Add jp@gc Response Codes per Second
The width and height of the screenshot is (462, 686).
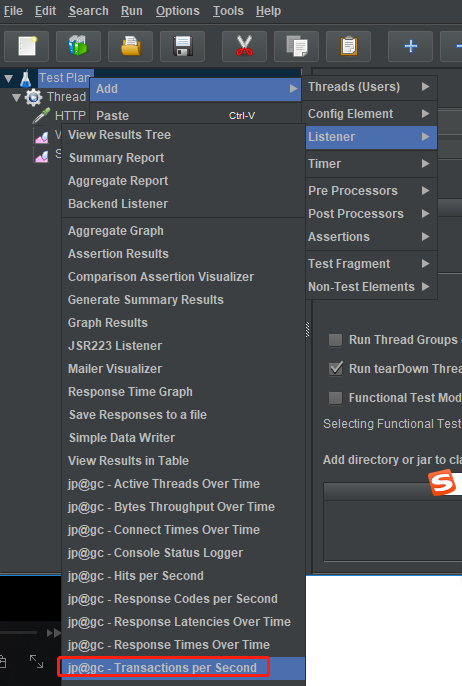(x=183, y=598)
